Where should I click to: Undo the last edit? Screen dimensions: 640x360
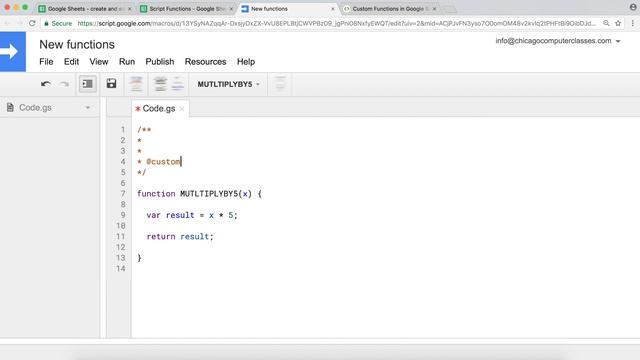tap(46, 84)
